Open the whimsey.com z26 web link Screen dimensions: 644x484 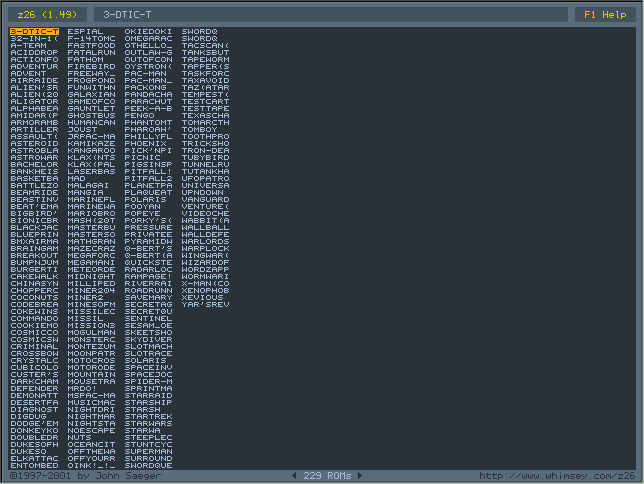tap(556, 475)
